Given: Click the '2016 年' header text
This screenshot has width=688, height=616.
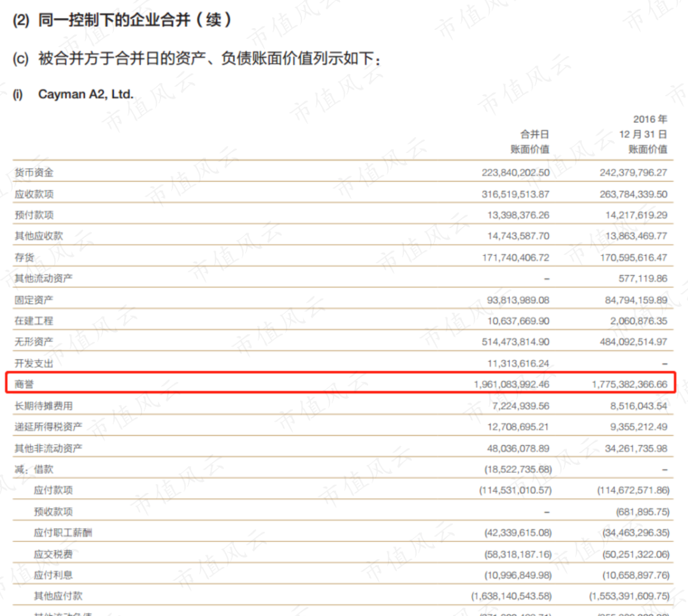Looking at the screenshot, I should tap(650, 119).
